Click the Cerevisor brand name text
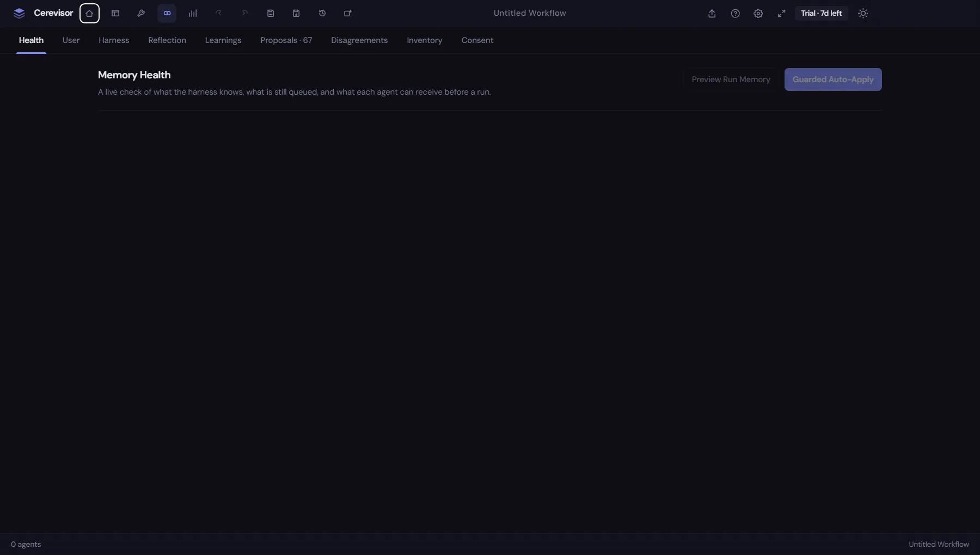This screenshot has height=555, width=980. [x=53, y=13]
